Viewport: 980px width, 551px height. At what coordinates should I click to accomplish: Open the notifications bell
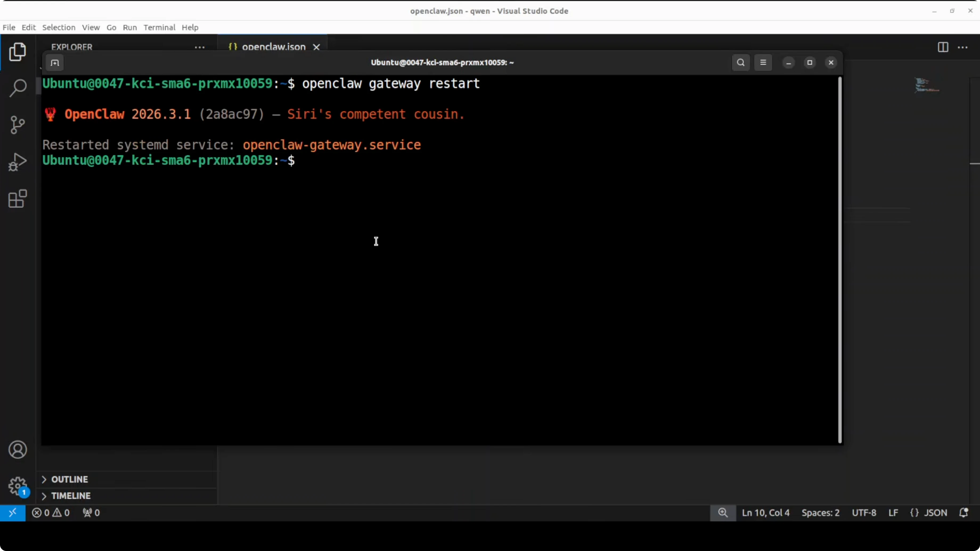[x=963, y=513]
